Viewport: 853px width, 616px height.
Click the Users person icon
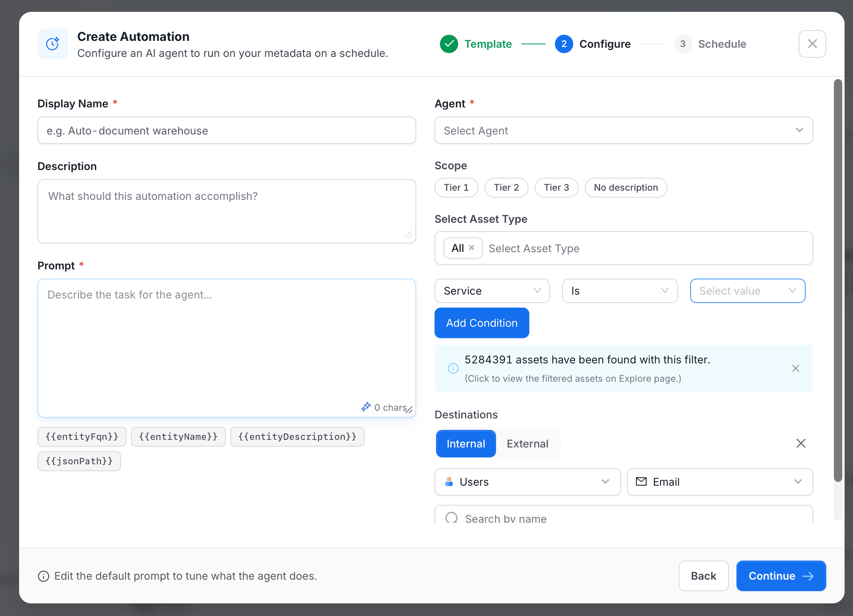pos(449,481)
